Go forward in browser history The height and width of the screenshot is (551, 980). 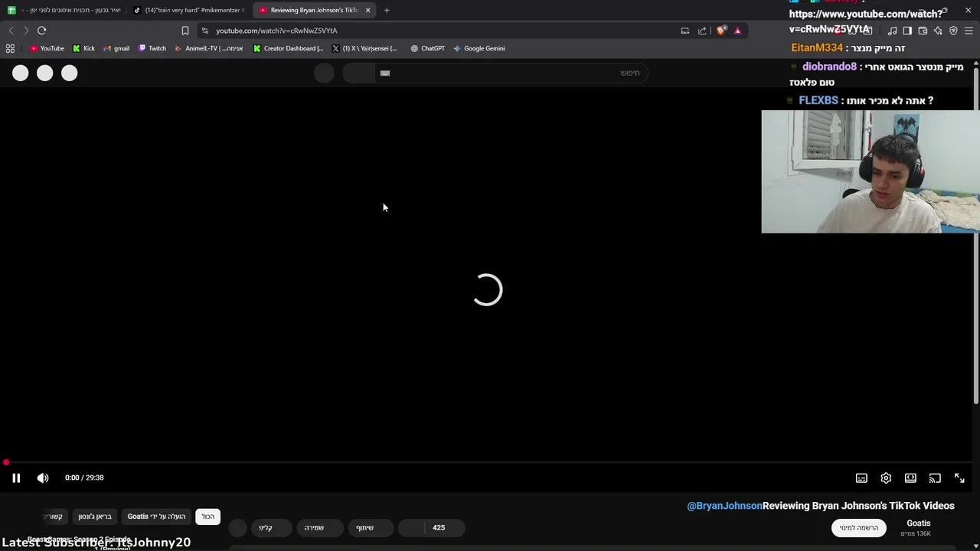point(26,31)
